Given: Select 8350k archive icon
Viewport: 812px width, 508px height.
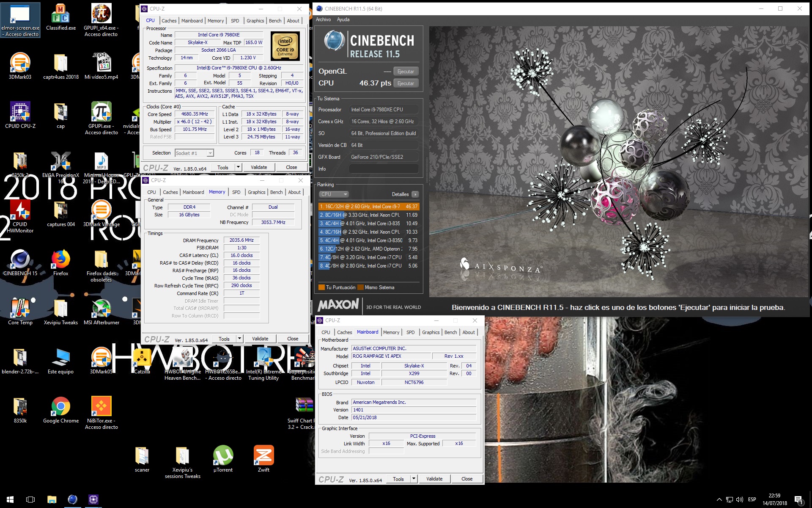Looking at the screenshot, I should click(20, 410).
